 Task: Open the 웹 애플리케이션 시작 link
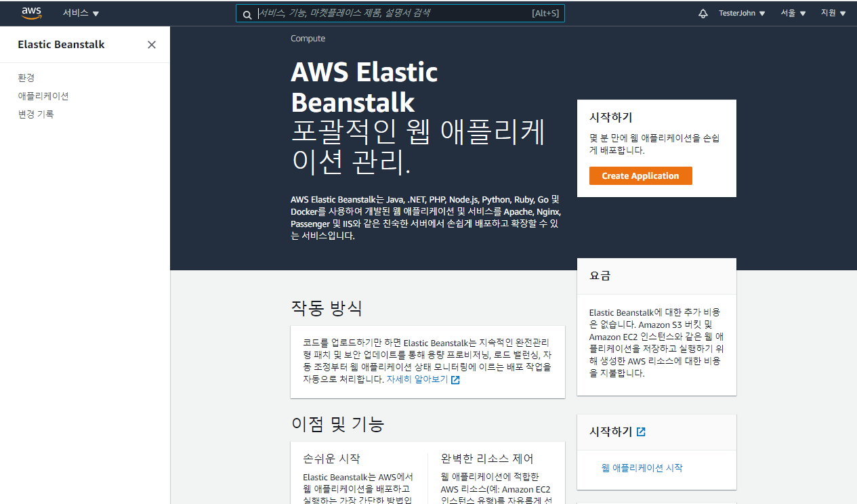(x=642, y=468)
